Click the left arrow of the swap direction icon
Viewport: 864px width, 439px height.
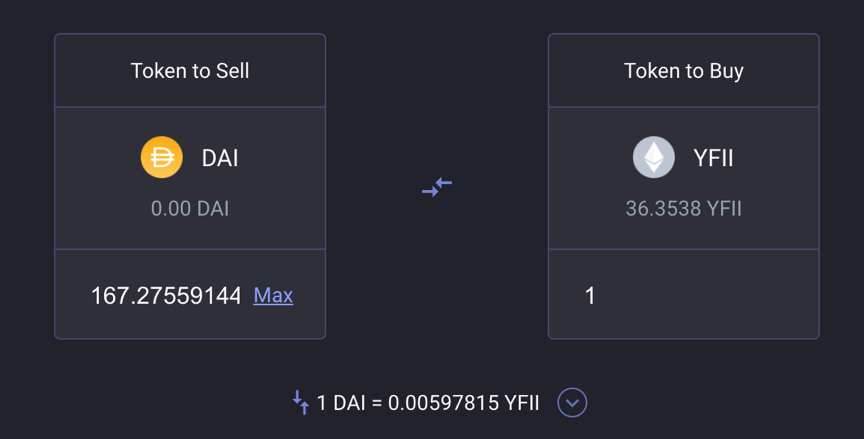444,182
